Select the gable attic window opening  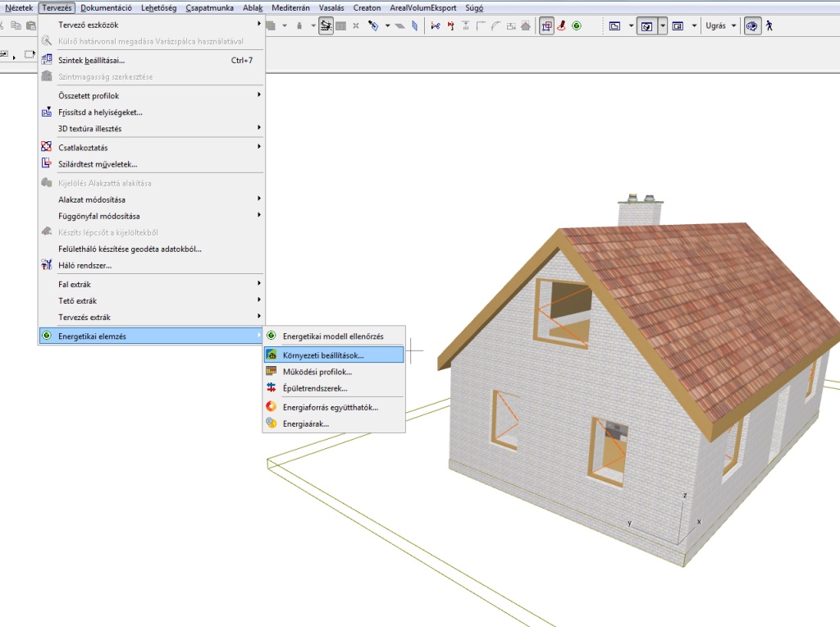563,313
